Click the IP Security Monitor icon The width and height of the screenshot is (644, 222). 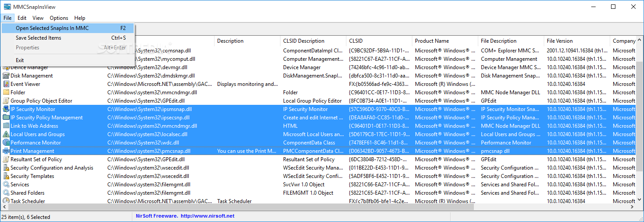[6, 109]
